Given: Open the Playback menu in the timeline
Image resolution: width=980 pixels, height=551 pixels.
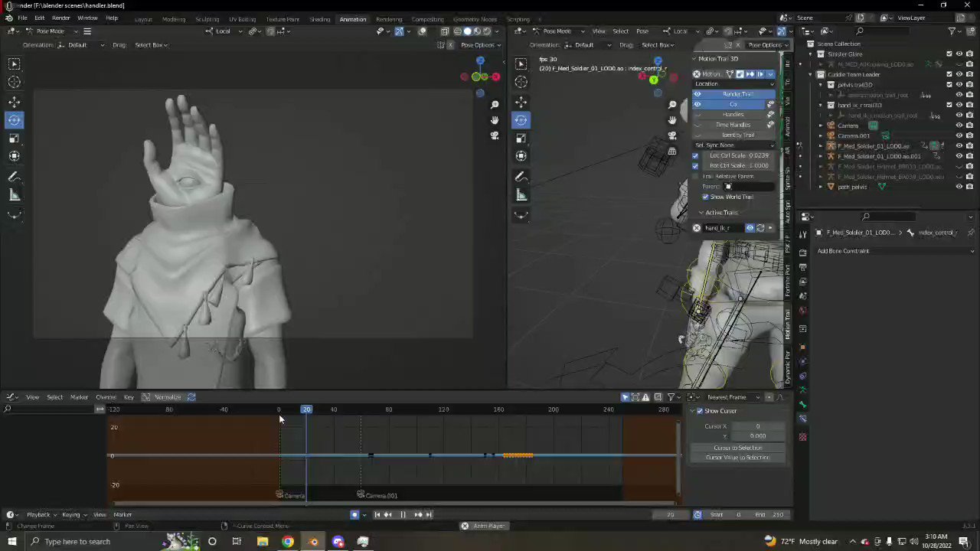Looking at the screenshot, I should [x=38, y=514].
